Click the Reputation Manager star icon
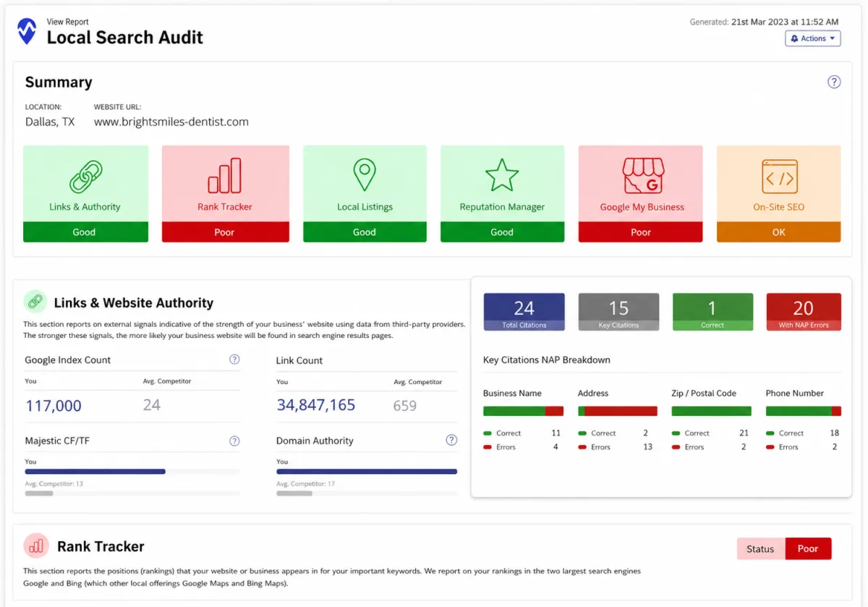Viewport: 868px width, 607px height. [x=502, y=176]
